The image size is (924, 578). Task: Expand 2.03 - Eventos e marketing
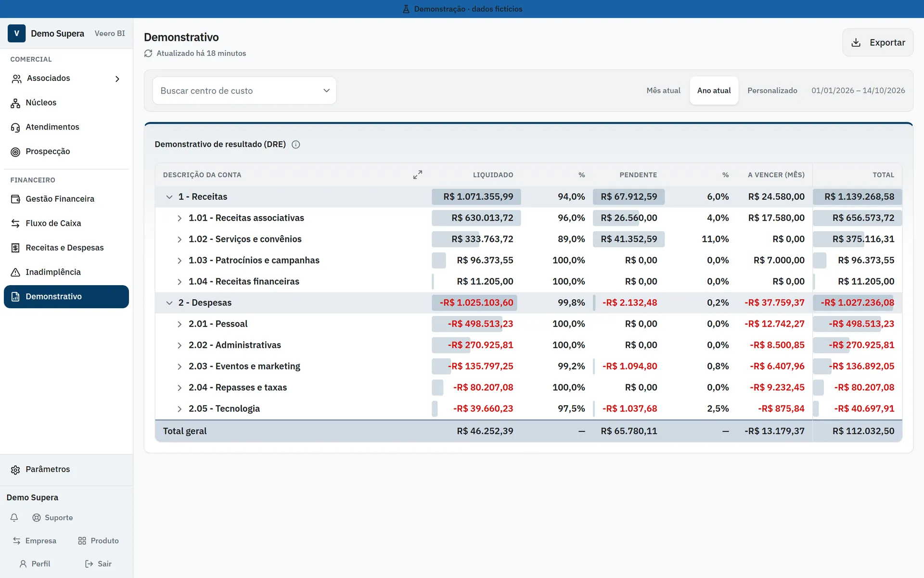[x=180, y=367]
